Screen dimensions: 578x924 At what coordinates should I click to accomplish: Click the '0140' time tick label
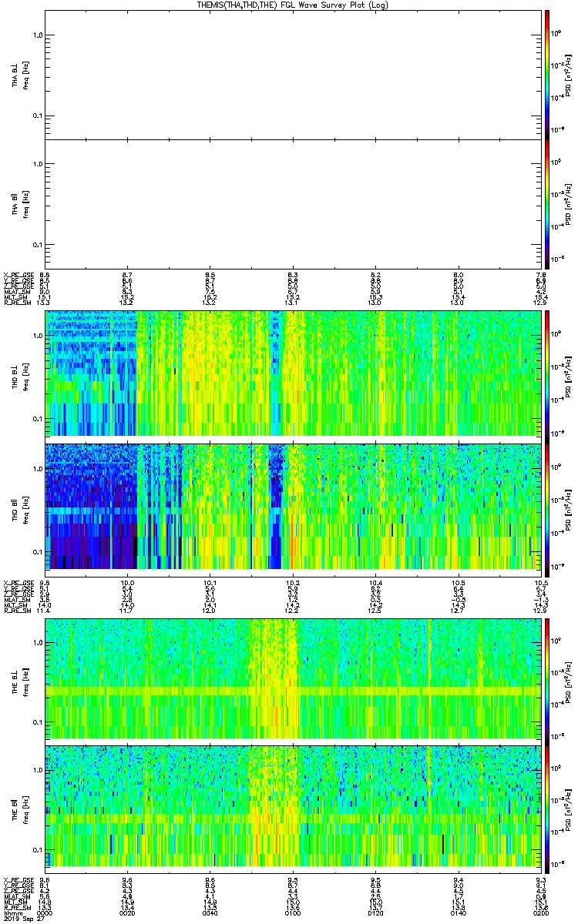pyautogui.click(x=458, y=913)
